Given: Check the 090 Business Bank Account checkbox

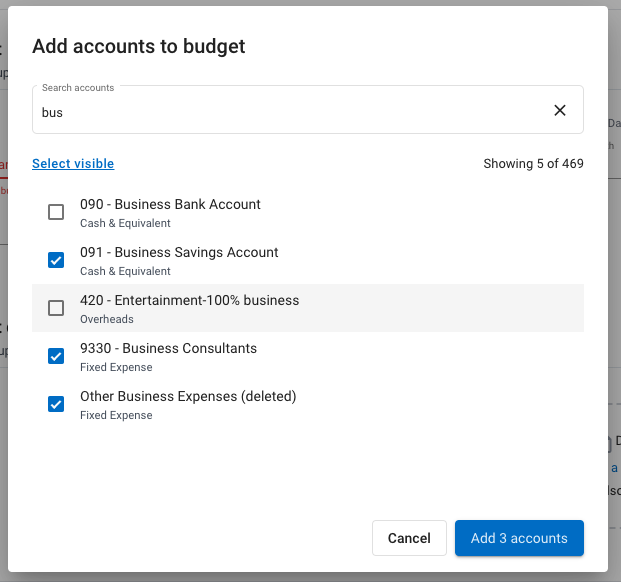Looking at the screenshot, I should 56,212.
